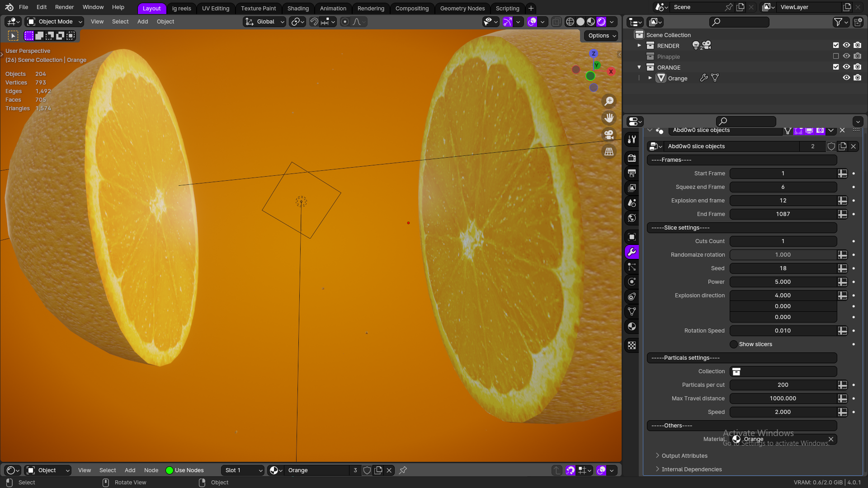This screenshot has height=488, width=868.
Task: Open the Render menu
Action: pyautogui.click(x=64, y=7)
